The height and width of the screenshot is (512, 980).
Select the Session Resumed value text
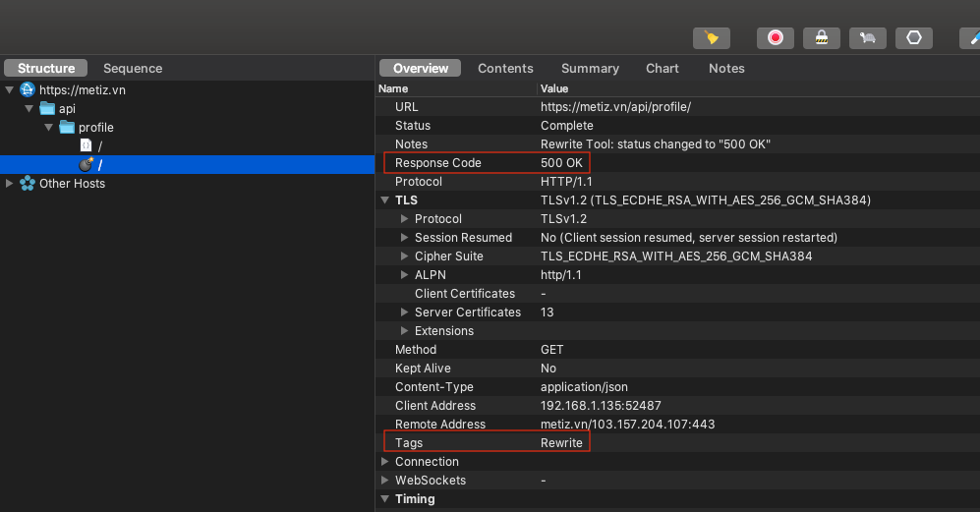[689, 238]
